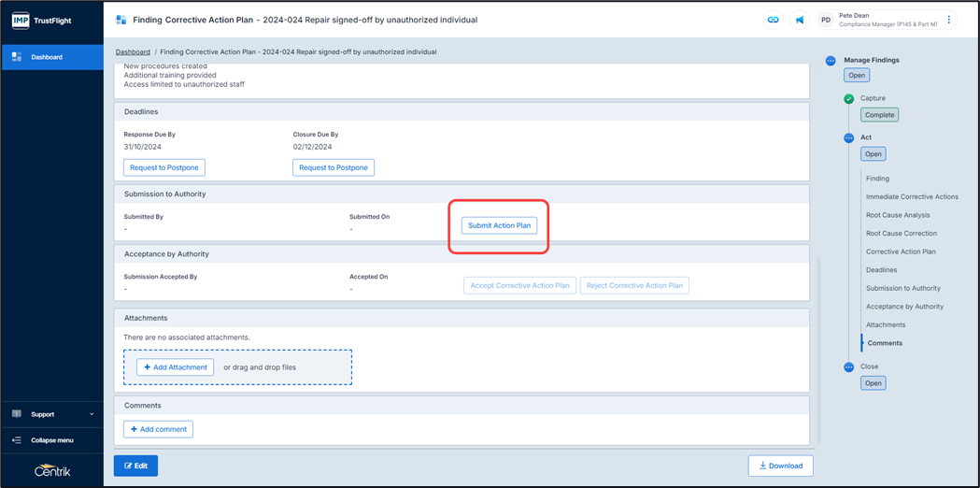Click the drag and drop attachment area
This screenshot has height=488, width=980.
coord(280,367)
